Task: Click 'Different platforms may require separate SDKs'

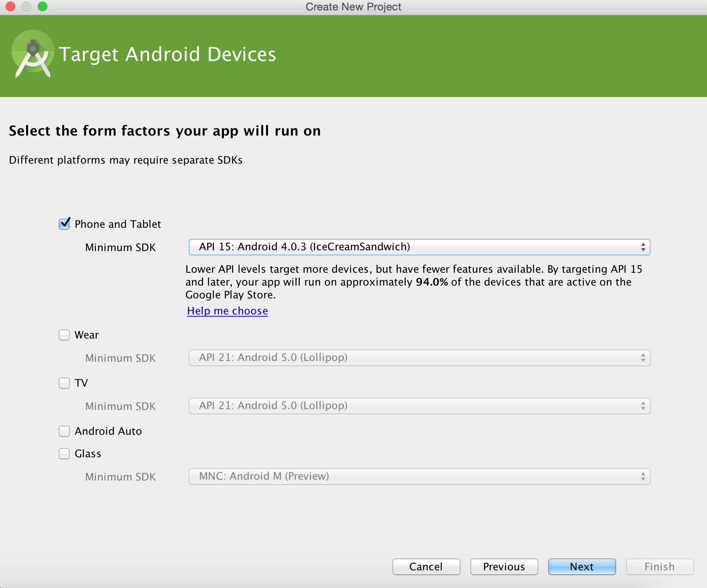Action: (126, 160)
